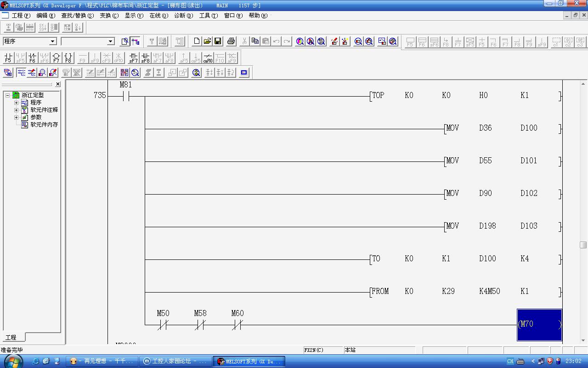Insert an output coil using F7 button

click(56, 58)
